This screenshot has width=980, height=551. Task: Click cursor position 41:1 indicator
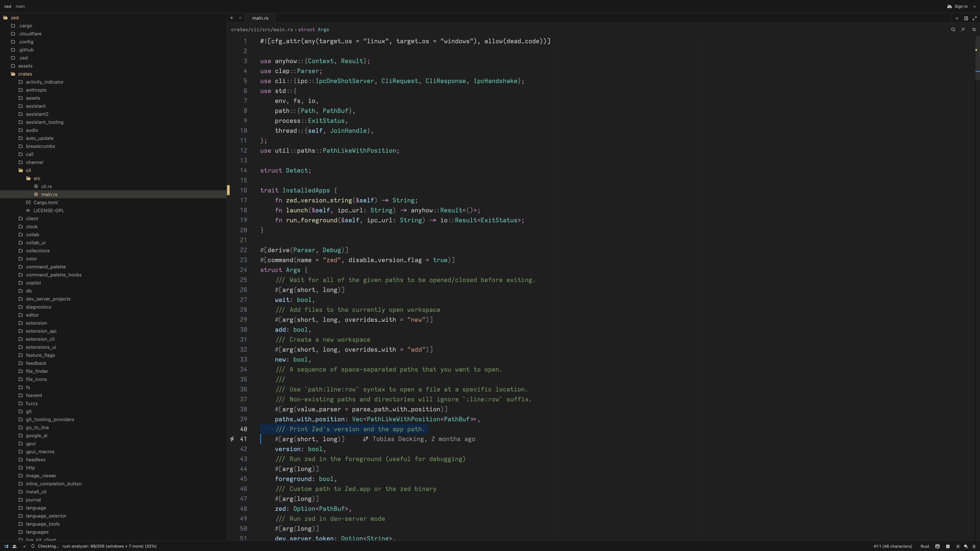[x=893, y=546]
